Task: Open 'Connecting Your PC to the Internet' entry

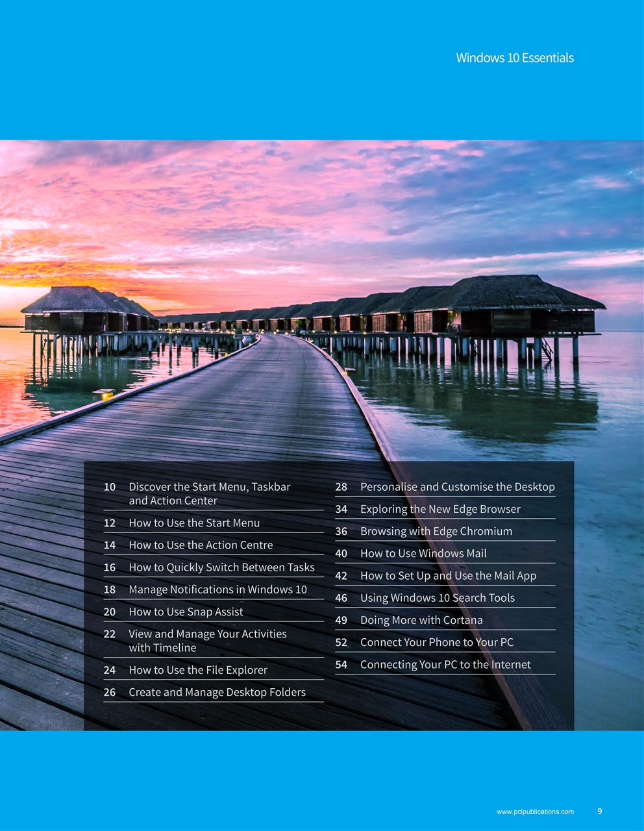Action: click(446, 664)
